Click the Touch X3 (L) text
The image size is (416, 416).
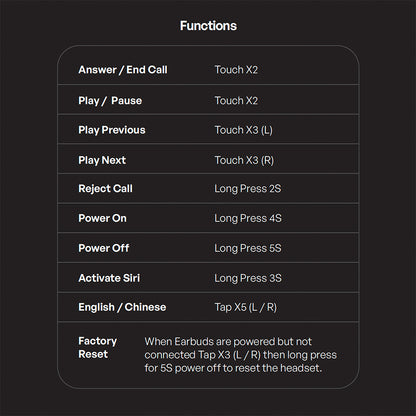243,130
